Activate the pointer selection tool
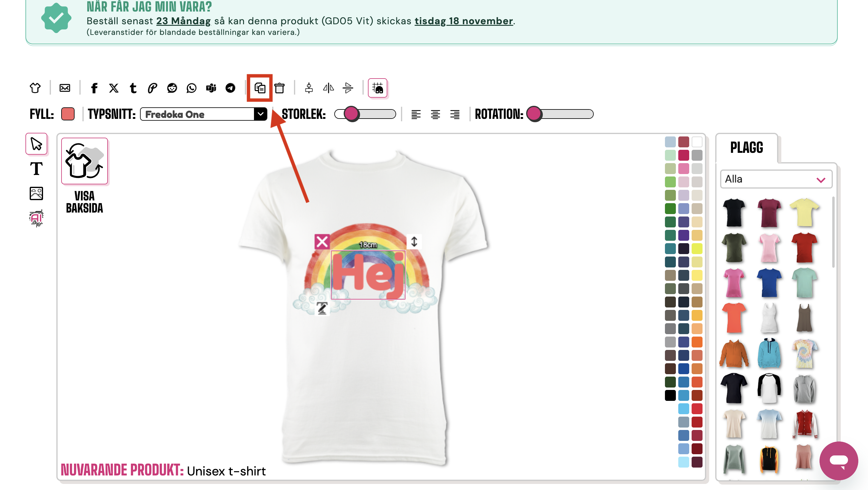This screenshot has width=868, height=490. (36, 144)
